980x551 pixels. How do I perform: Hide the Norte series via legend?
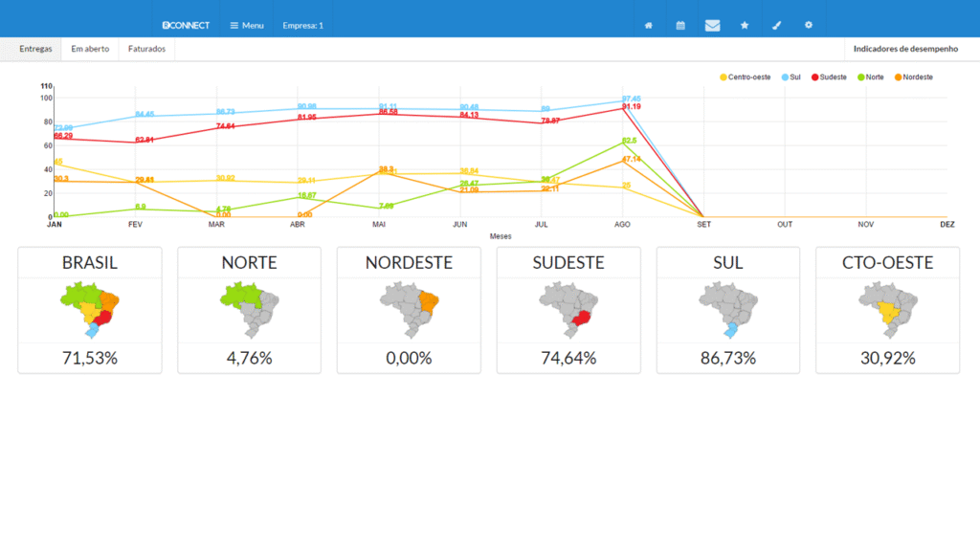[x=870, y=77]
